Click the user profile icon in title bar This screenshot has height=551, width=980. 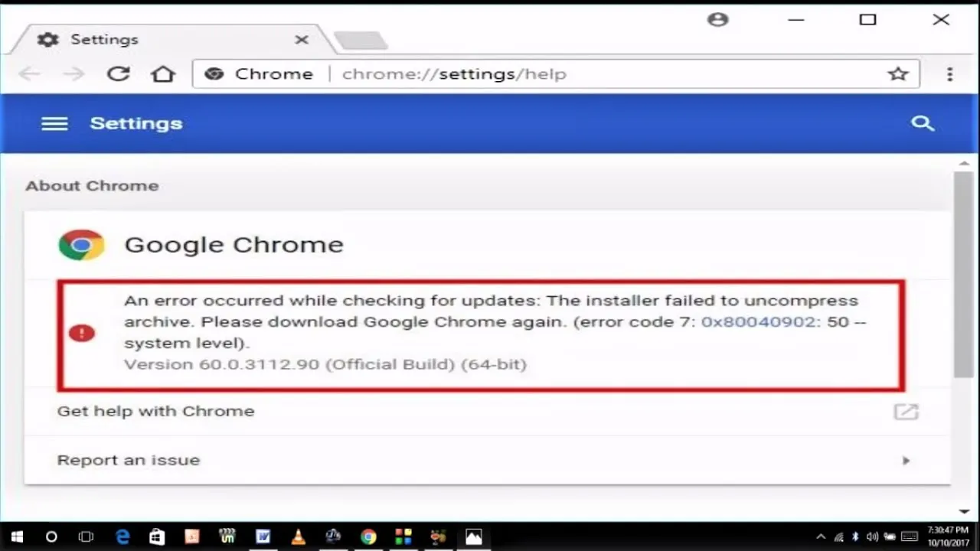click(717, 20)
